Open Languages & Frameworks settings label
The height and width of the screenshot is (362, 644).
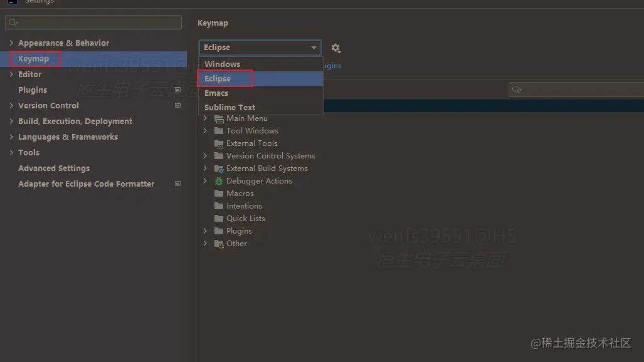[68, 137]
